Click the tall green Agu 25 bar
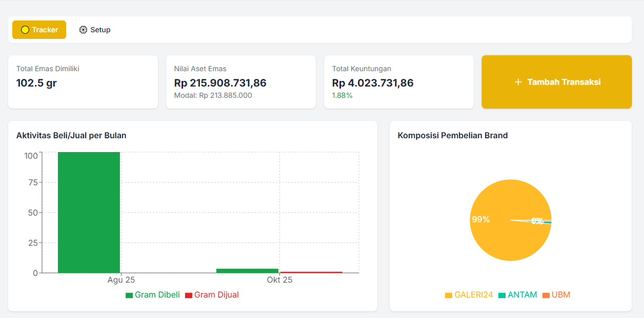The width and height of the screenshot is (644, 318). coord(89,212)
